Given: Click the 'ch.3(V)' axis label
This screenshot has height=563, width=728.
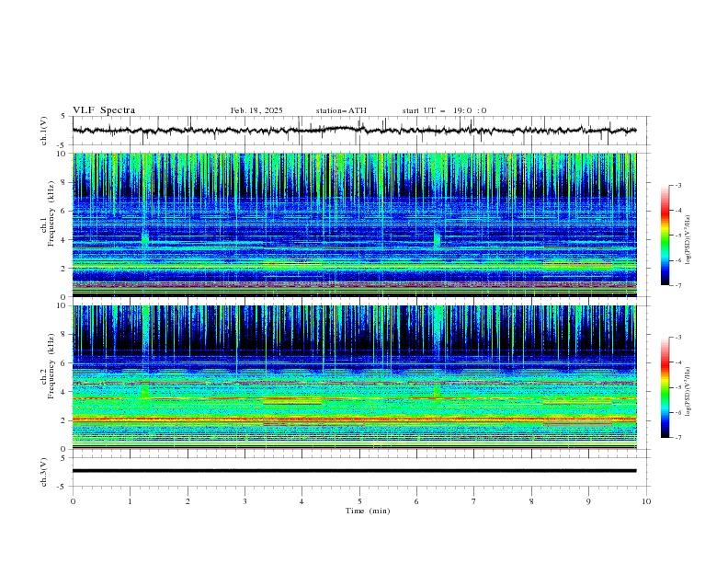Looking at the screenshot, I should click(x=44, y=472).
